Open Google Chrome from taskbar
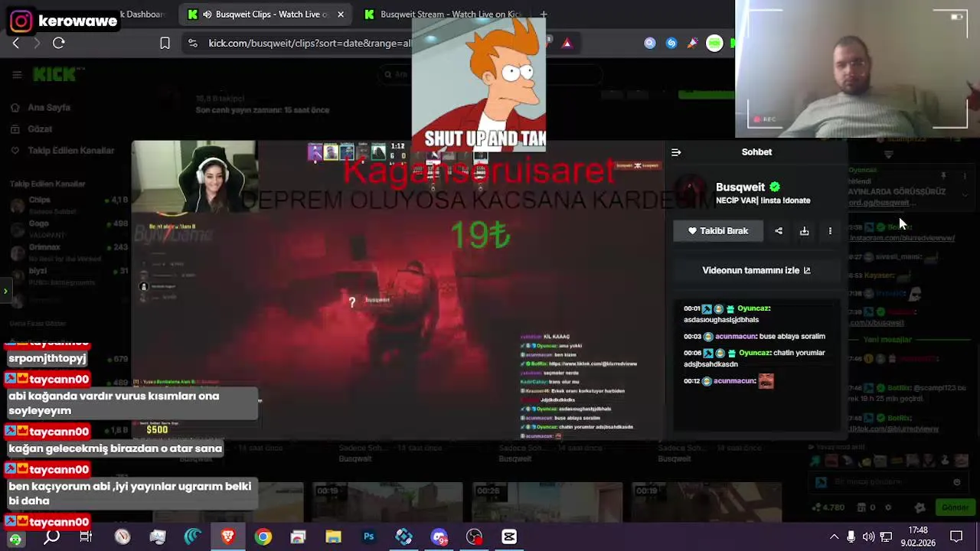Image resolution: width=980 pixels, height=551 pixels. [x=263, y=537]
